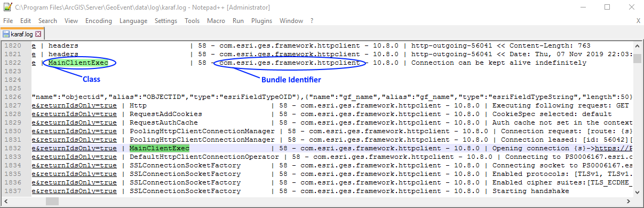The height and width of the screenshot is (208, 644).
Task: Open the Edit menu
Action: tap(26, 21)
